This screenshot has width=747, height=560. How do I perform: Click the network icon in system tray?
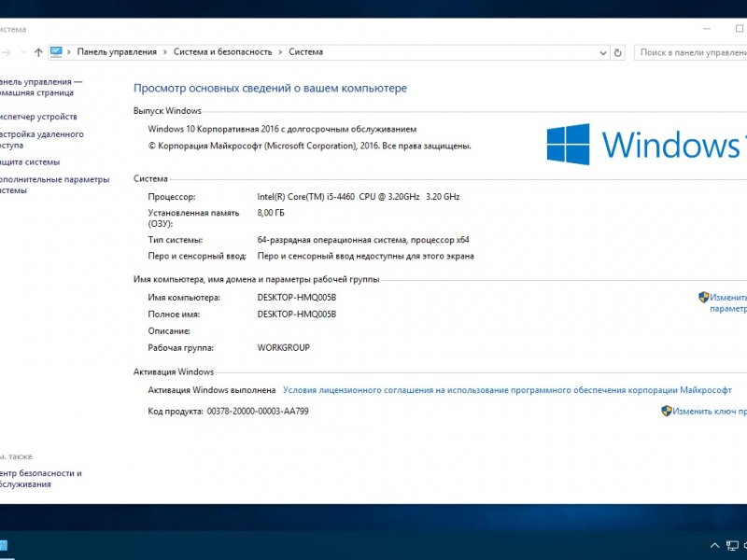click(732, 546)
